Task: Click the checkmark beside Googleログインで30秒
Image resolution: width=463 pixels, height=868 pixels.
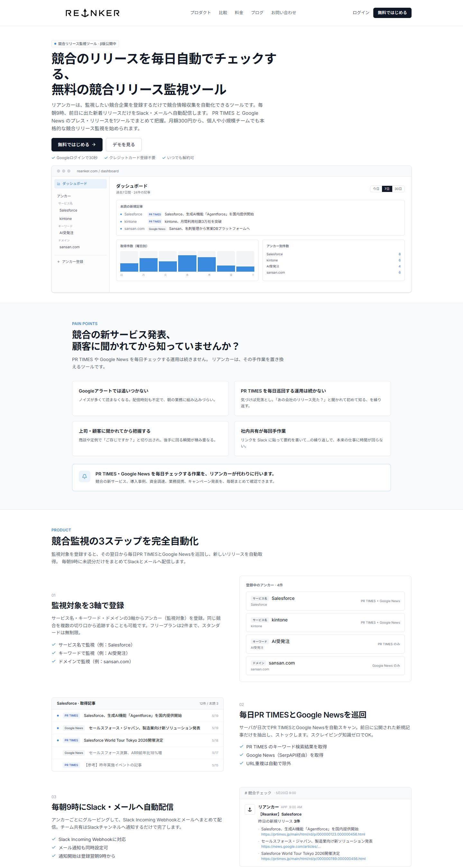Action: [53, 158]
